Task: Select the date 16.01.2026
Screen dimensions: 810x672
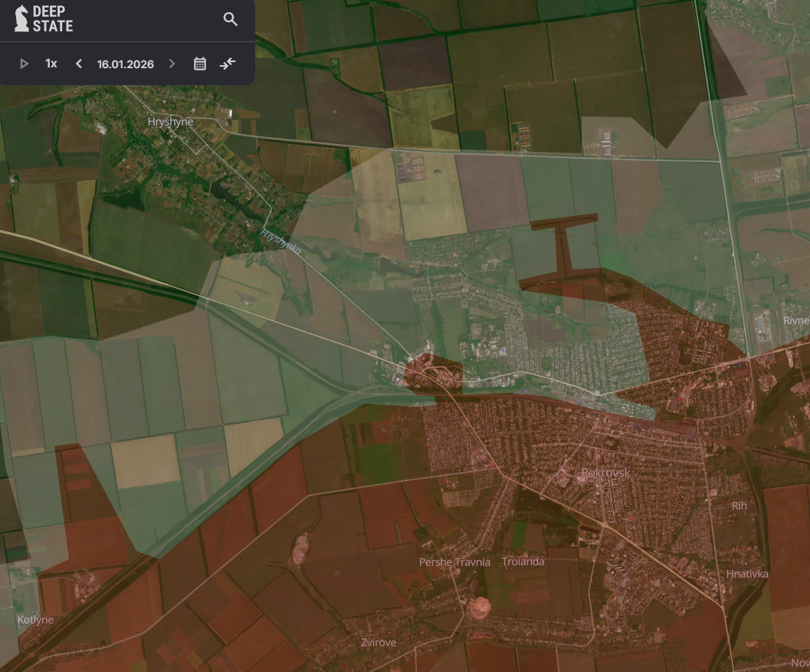Action: coord(126,64)
